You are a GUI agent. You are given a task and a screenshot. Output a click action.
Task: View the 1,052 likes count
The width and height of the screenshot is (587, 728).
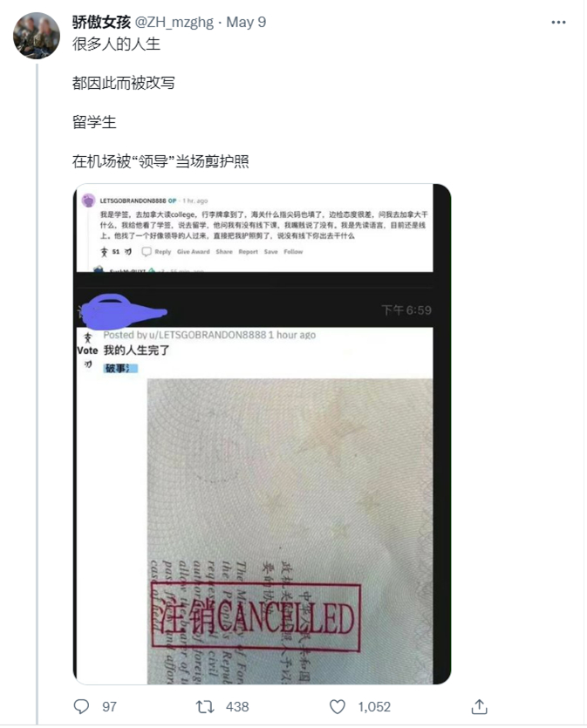pyautogui.click(x=374, y=707)
